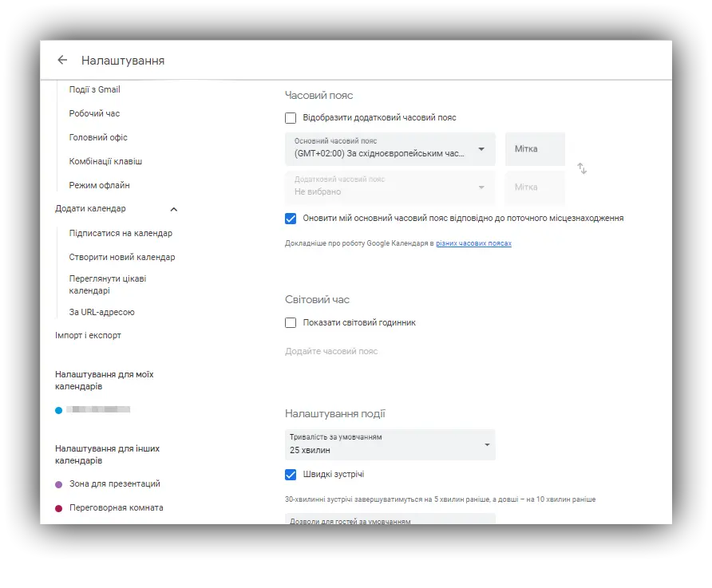Open Основний часовий пояс dropdown
This screenshot has height=588, width=712.
[390, 149]
